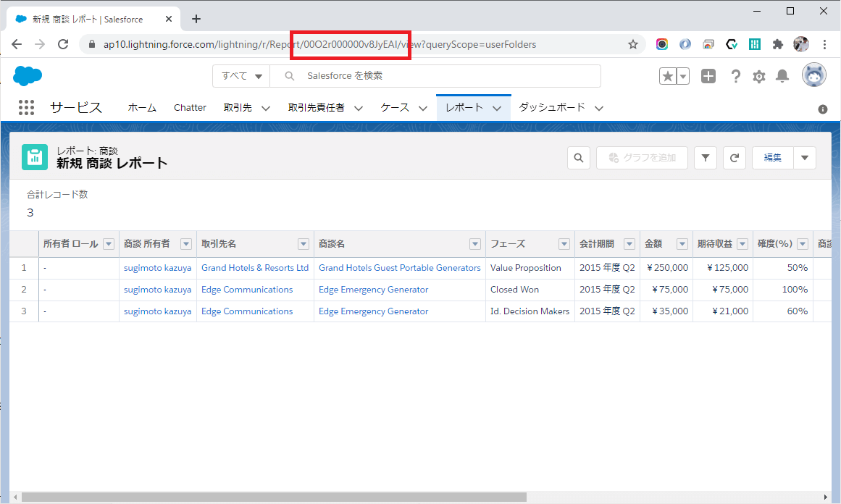
Task: Click the lock icon in the address bar
Action: [92, 44]
